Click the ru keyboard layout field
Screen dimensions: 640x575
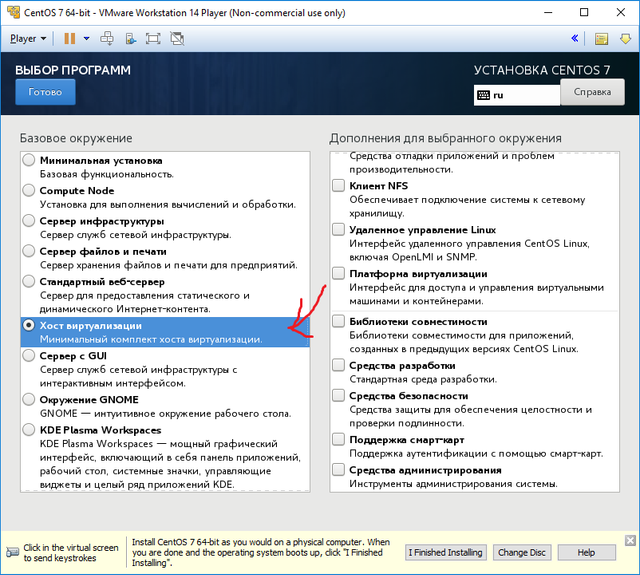click(517, 95)
